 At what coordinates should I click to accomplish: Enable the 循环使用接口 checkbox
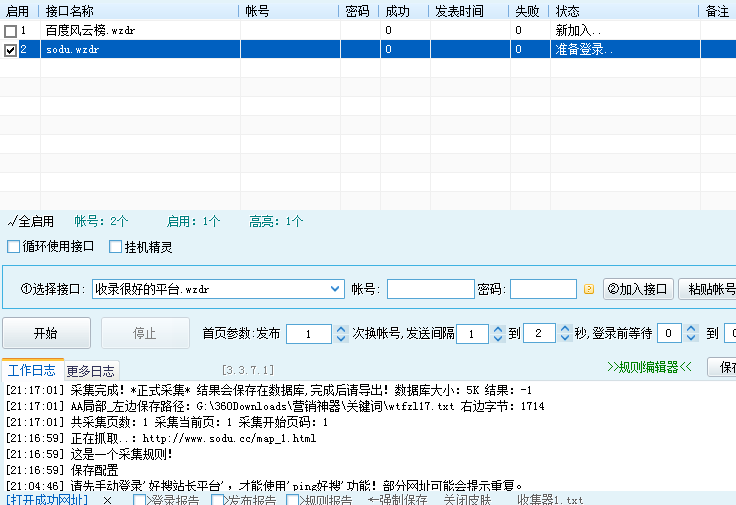point(14,246)
